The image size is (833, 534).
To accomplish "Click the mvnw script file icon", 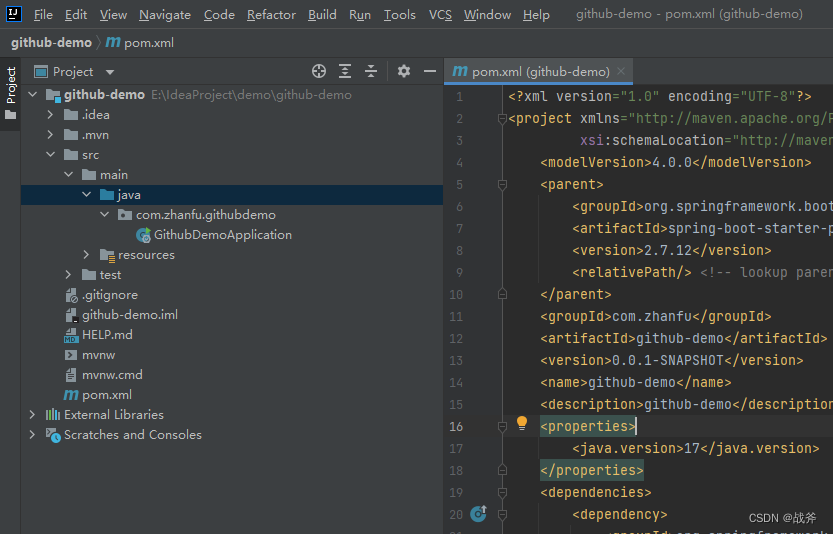I will coord(71,355).
